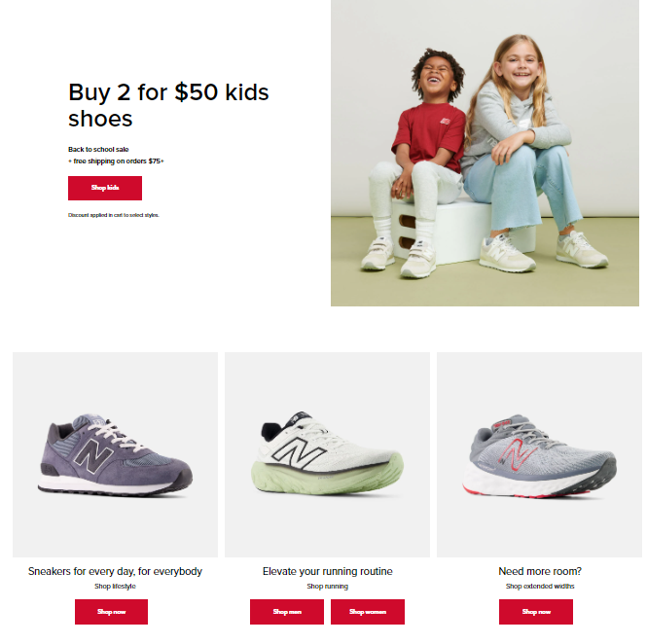Click the logo on the boy's red shirt
This screenshot has height=644, width=647.
point(445,122)
